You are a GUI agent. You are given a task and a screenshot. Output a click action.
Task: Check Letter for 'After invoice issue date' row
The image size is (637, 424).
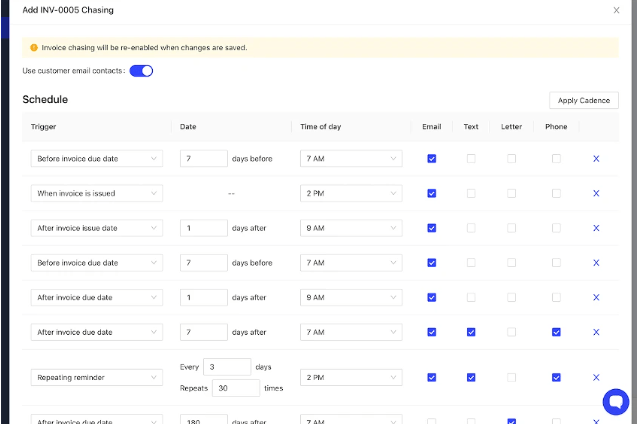coord(512,228)
